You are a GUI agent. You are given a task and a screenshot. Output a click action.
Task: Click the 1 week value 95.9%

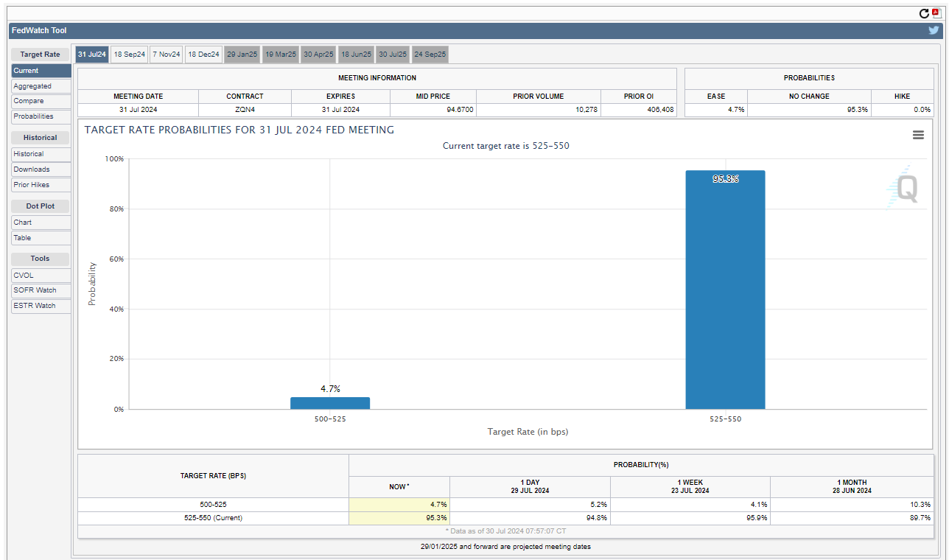click(757, 517)
